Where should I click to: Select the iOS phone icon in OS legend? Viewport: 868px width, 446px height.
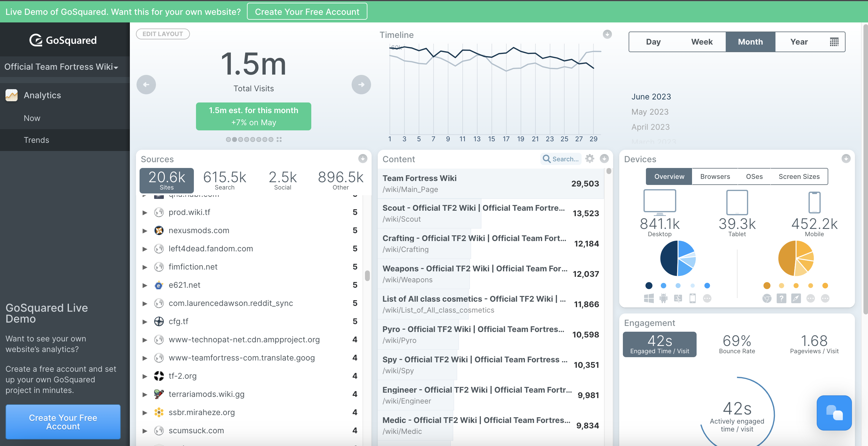(692, 298)
